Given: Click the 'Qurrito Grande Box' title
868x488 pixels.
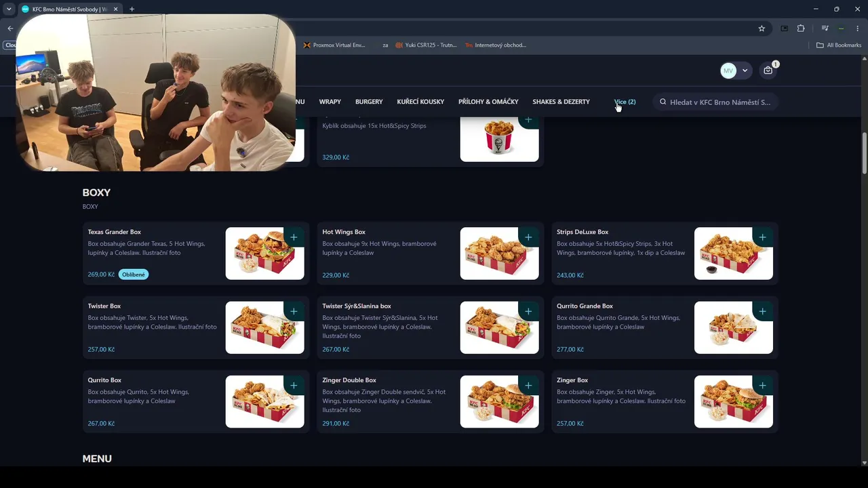Looking at the screenshot, I should (x=585, y=306).
